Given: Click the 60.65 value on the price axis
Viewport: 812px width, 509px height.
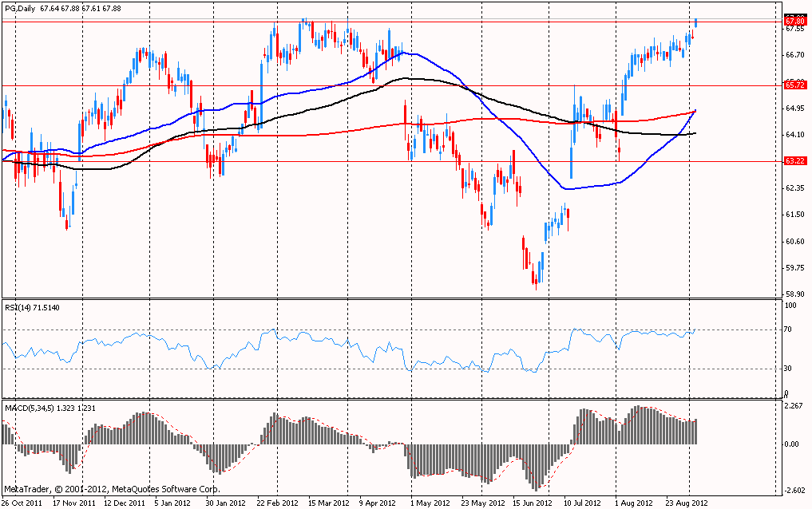Looking at the screenshot, I should click(794, 241).
